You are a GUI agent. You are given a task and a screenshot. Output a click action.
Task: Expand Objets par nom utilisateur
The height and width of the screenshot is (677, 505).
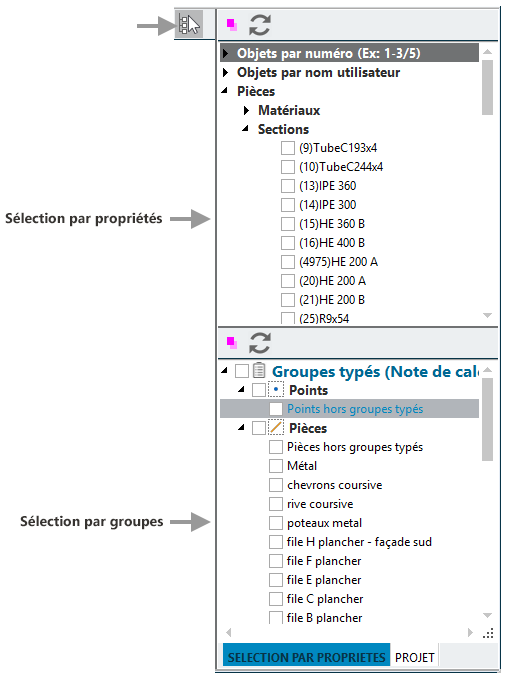(225, 72)
